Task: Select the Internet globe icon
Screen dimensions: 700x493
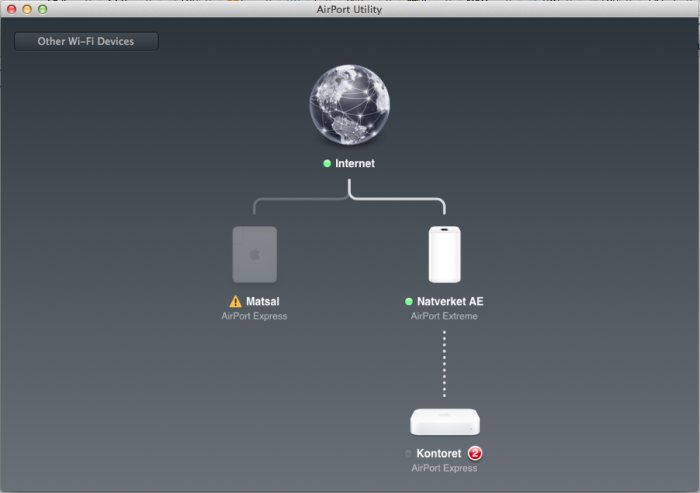Action: click(350, 104)
